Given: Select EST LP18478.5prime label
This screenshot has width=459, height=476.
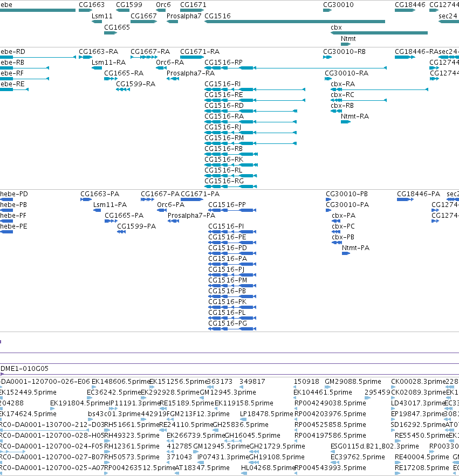Looking at the screenshot, I should [x=266, y=414].
